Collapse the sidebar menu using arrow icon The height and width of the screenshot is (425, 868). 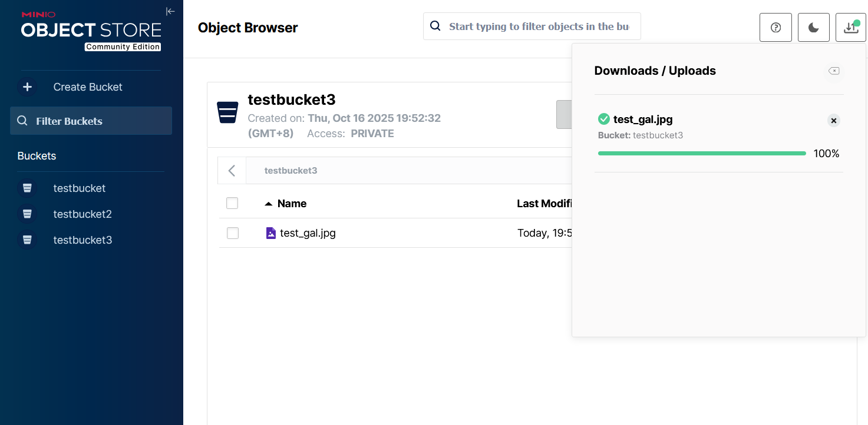point(170,11)
